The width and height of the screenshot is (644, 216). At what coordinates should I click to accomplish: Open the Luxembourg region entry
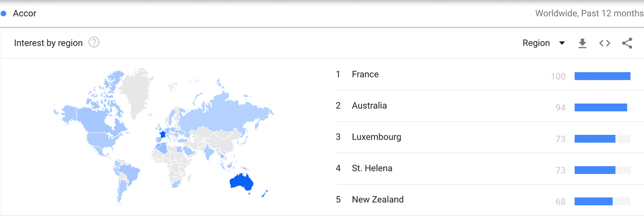[376, 137]
